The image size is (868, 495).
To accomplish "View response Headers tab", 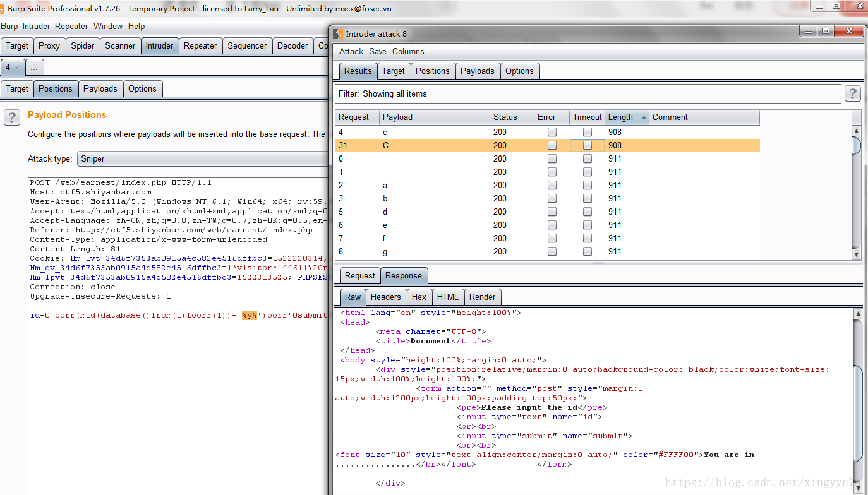I will pyautogui.click(x=386, y=297).
